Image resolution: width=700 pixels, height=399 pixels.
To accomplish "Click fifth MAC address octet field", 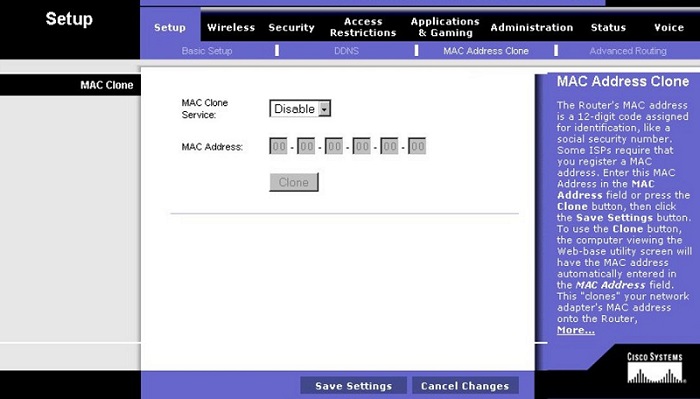I will click(x=389, y=146).
